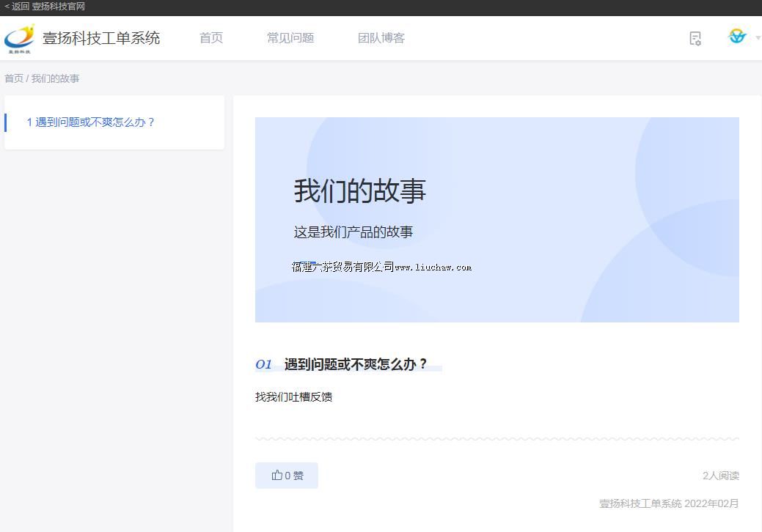Click the www.liuchaw.com watermark text

tap(433, 267)
